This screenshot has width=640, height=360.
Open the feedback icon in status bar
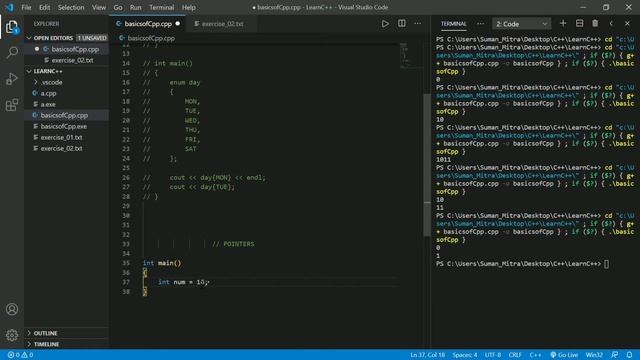[614, 355]
